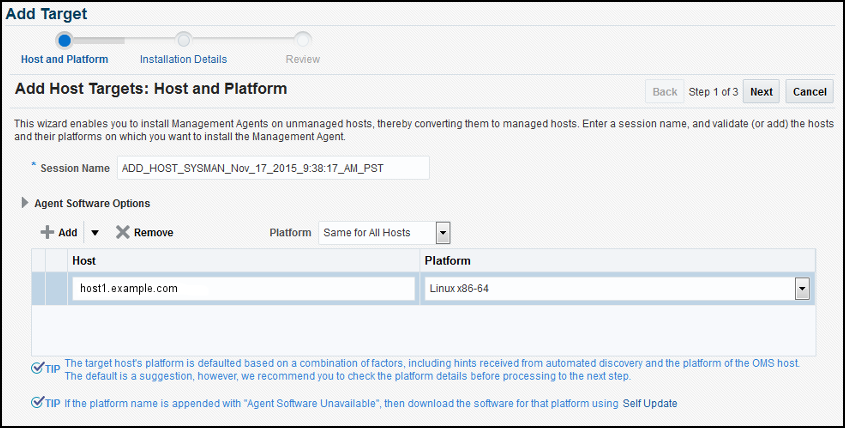Screen dimensions: 845x428
Task: Open the Linux x86-64 platform dropdown
Action: [x=801, y=289]
